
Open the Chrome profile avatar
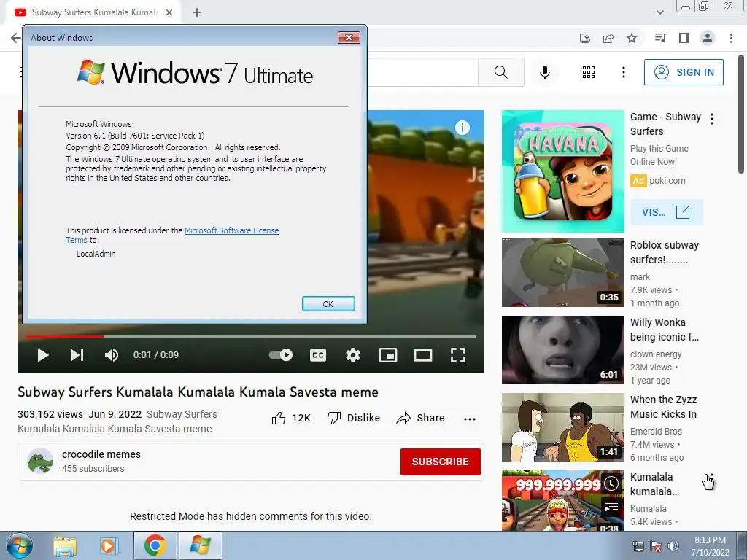[708, 38]
